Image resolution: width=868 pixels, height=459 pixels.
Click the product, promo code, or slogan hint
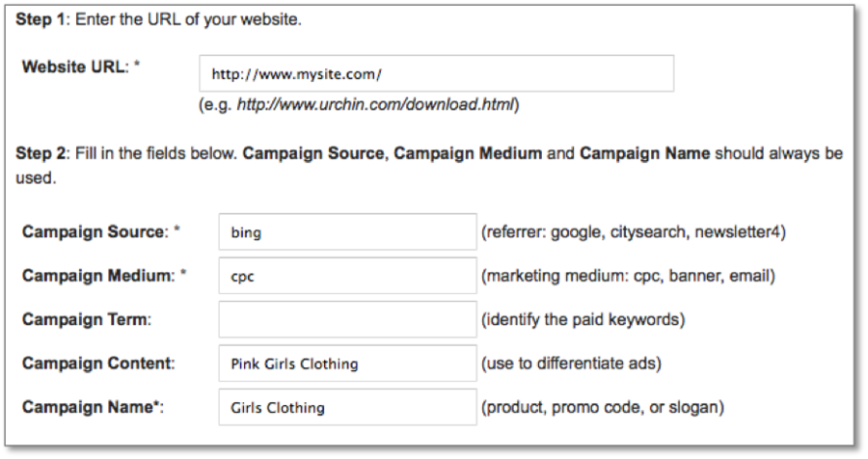pyautogui.click(x=602, y=407)
